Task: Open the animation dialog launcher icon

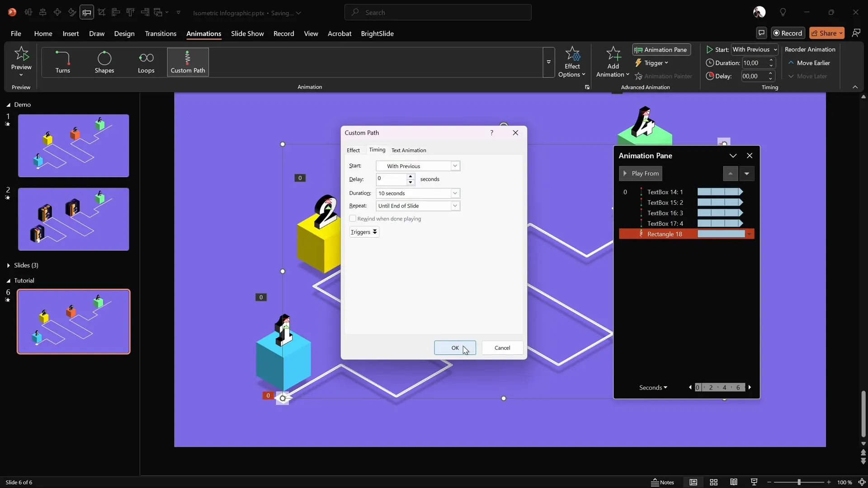Action: tap(587, 87)
